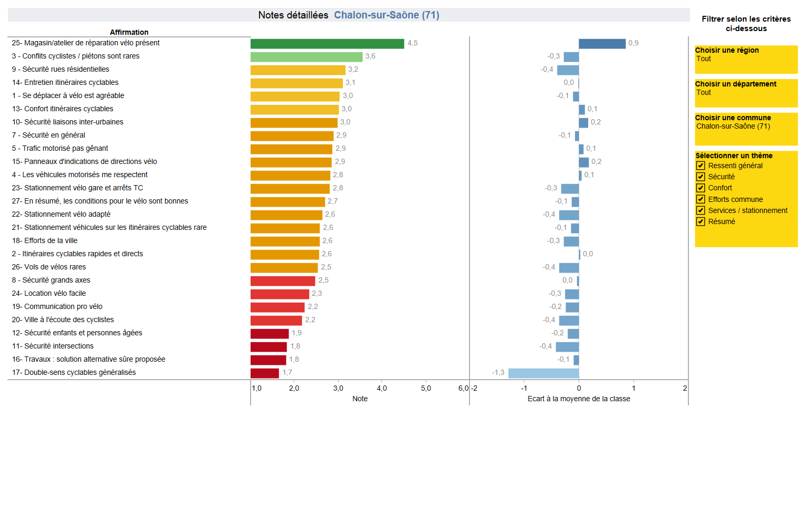Select the dark red 1,7 Double-sens bar
Image resolution: width=805 pixels, height=532 pixels.
click(264, 373)
